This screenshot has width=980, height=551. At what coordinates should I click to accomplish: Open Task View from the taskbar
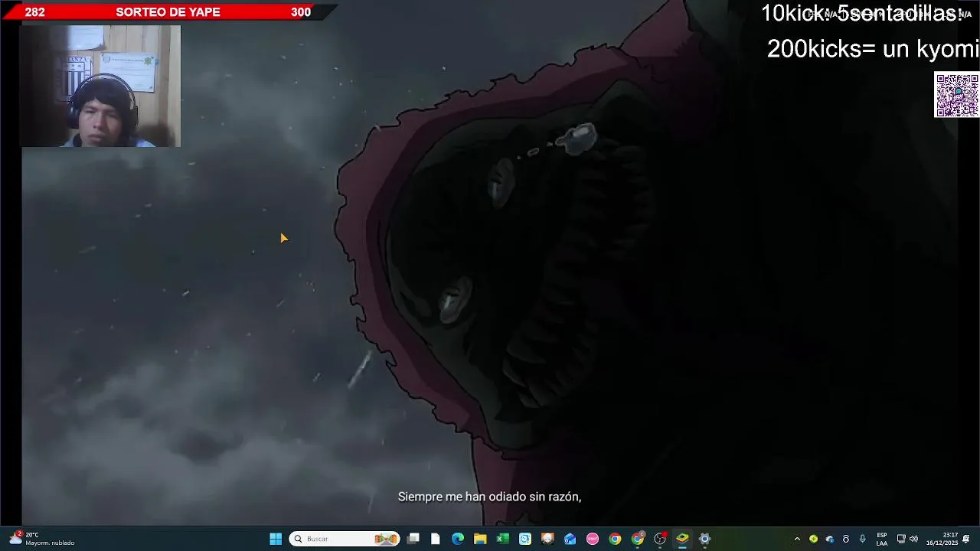point(413,539)
